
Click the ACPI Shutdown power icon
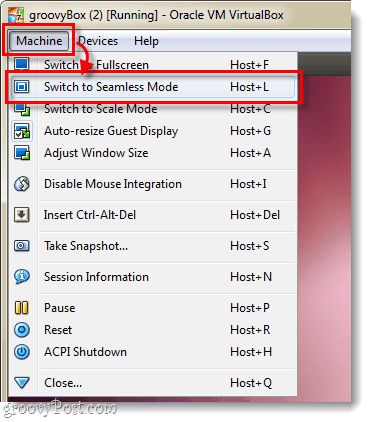point(22,352)
